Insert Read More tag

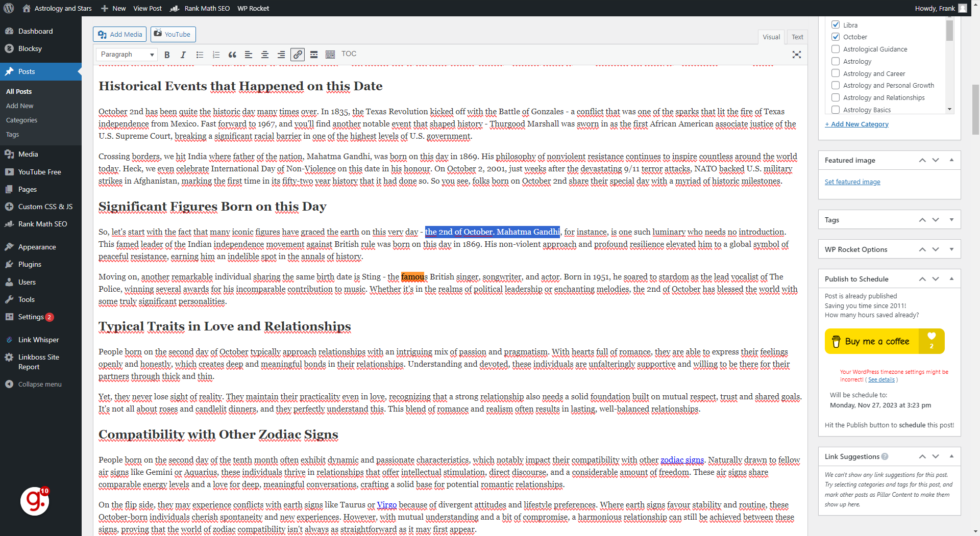(x=314, y=55)
